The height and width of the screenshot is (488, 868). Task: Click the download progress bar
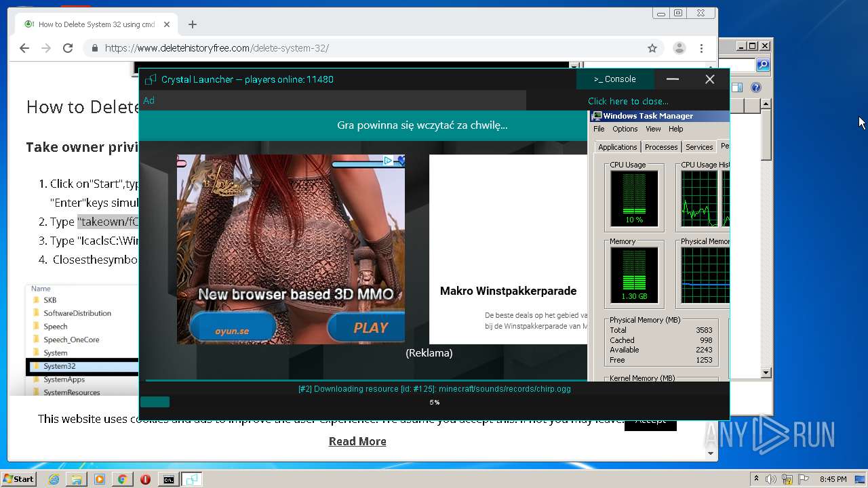pyautogui.click(x=434, y=402)
